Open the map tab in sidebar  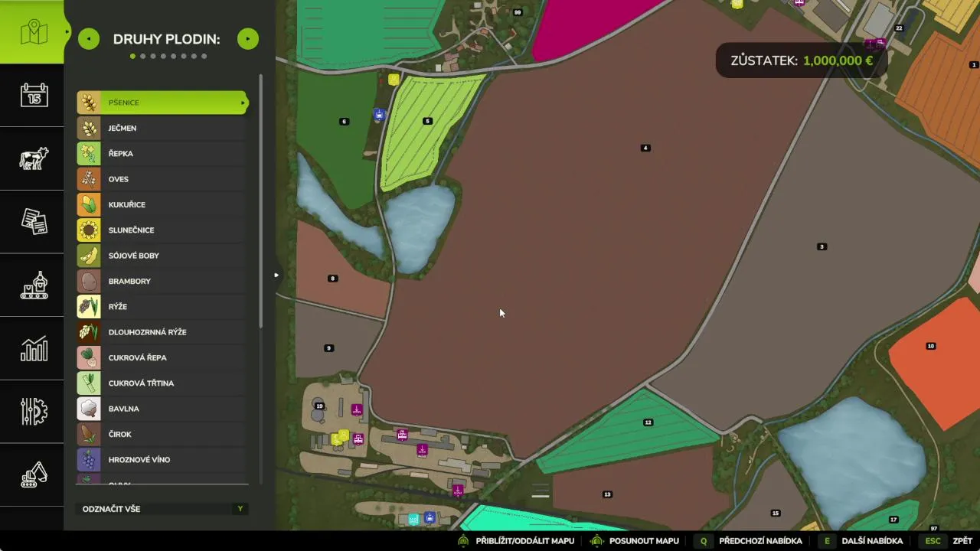[x=34, y=32]
